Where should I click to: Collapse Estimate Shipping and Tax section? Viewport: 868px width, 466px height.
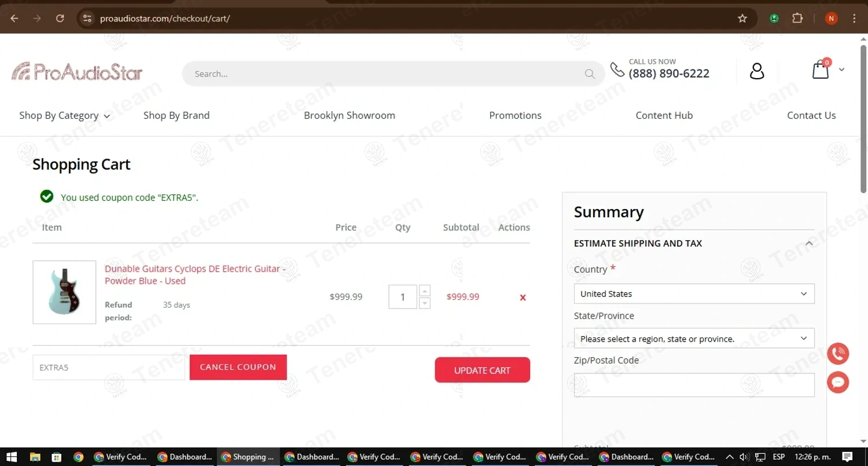click(x=809, y=244)
